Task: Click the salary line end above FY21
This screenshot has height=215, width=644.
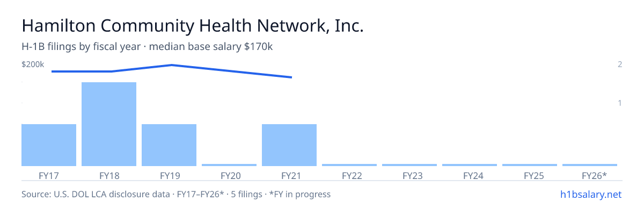Action: (x=291, y=77)
